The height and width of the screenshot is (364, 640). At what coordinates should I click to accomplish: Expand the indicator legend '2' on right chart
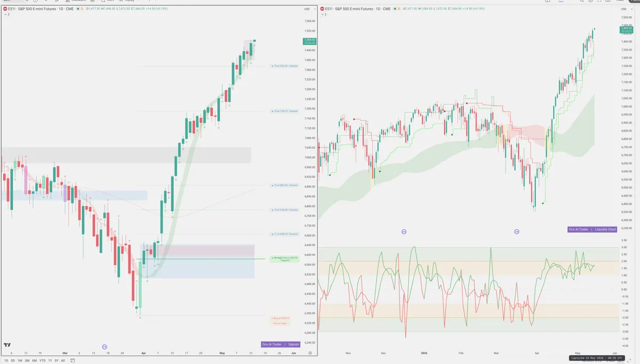point(323,14)
